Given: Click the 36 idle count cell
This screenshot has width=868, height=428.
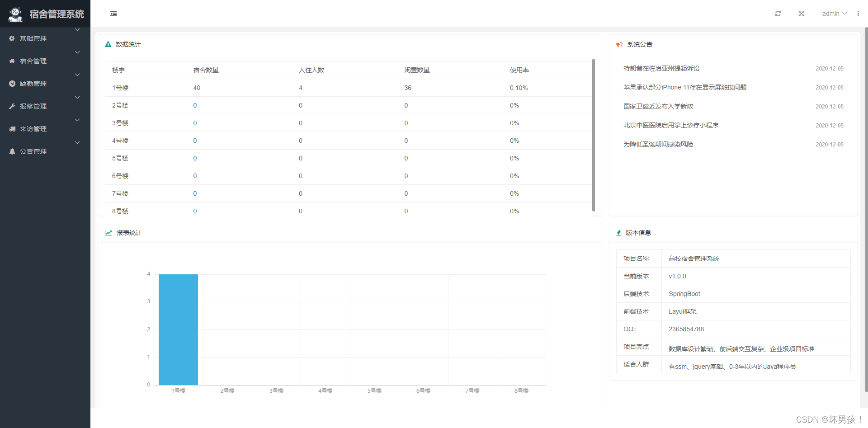Looking at the screenshot, I should (x=408, y=88).
